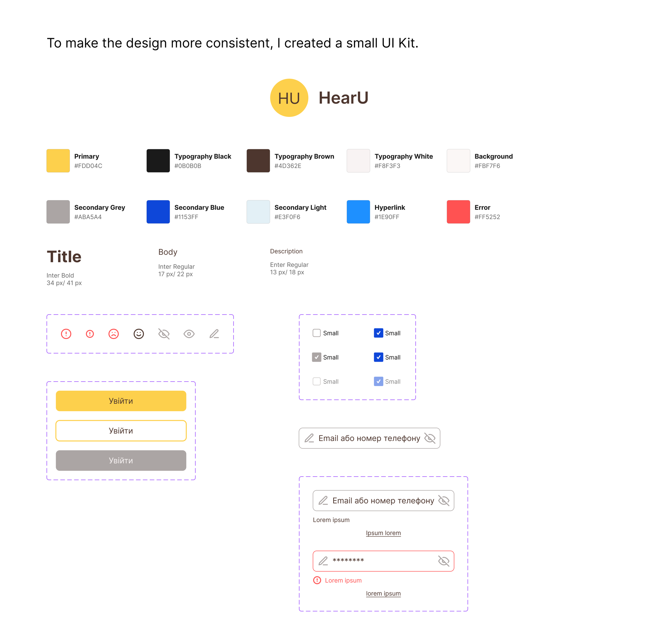The width and height of the screenshot is (652, 644).
Task: Open the Ipsum lorem underlined link
Action: [383, 533]
